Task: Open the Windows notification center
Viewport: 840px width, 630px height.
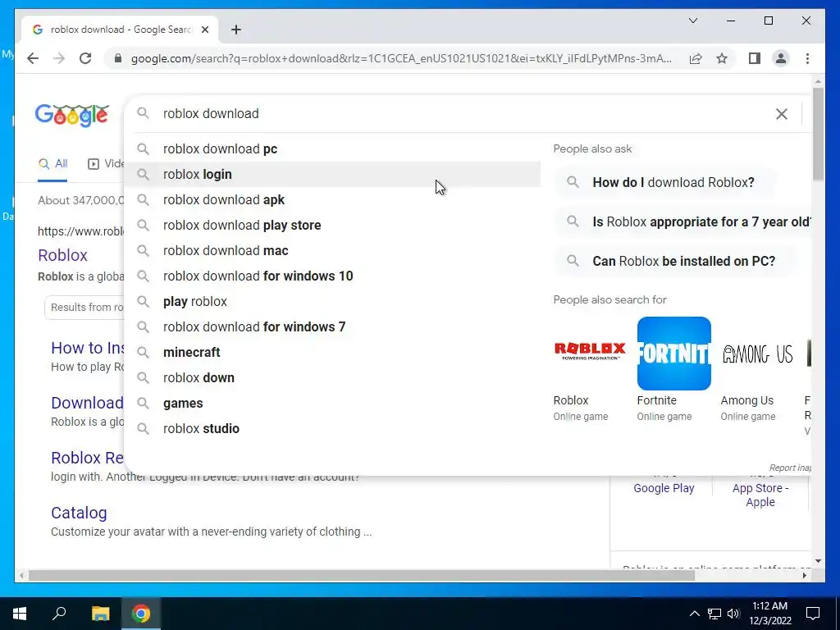Action: pyautogui.click(x=813, y=614)
